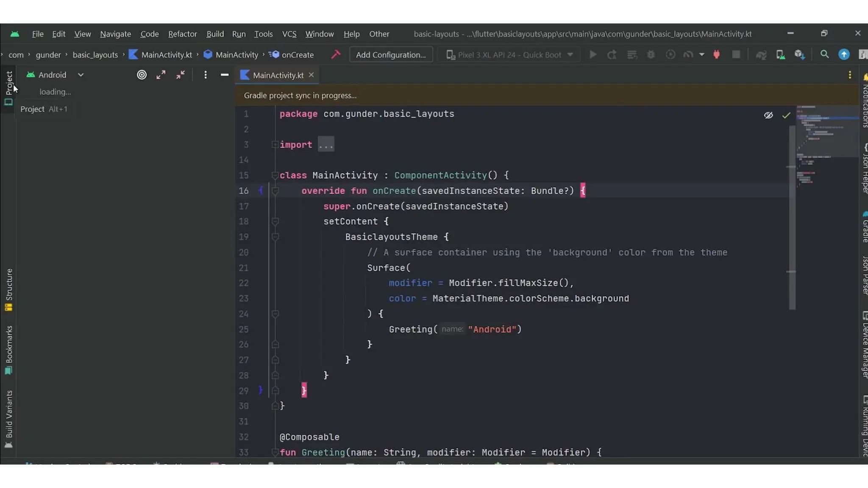Close the MainActivity.kt editor tab

(311, 75)
